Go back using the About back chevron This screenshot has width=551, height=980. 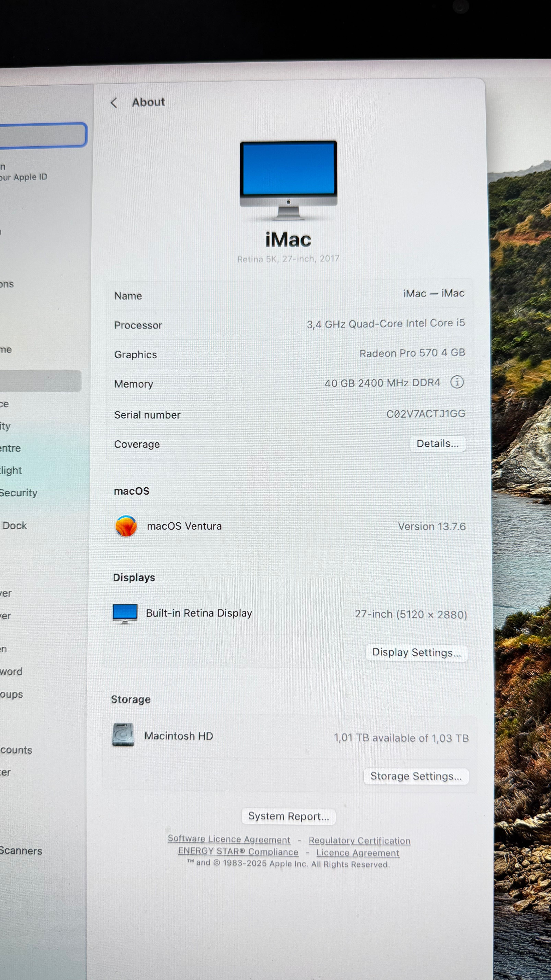pos(114,103)
